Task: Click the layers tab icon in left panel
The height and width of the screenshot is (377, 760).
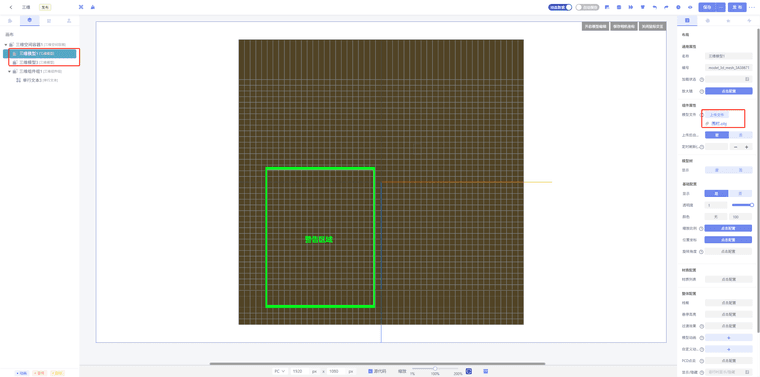Action: pyautogui.click(x=30, y=20)
